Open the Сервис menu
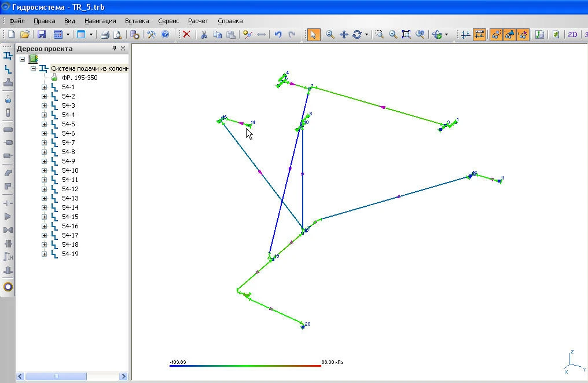Viewport: 588px width, 383px height. [x=168, y=21]
